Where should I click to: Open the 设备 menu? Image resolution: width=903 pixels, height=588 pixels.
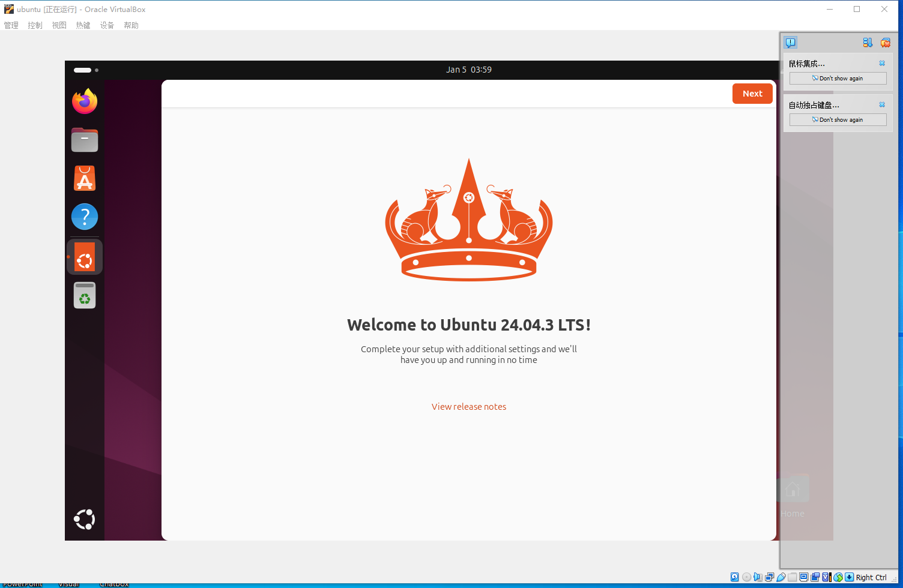click(107, 25)
